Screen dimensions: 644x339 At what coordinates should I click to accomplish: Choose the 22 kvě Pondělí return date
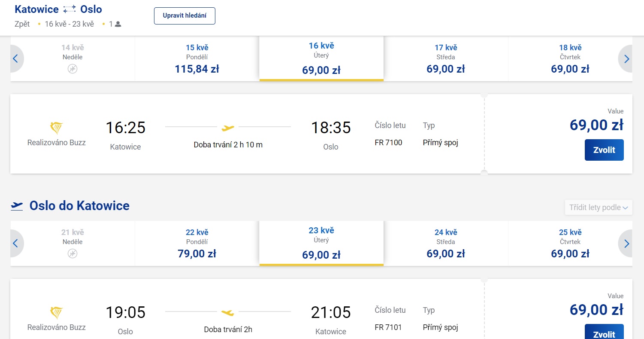[x=197, y=244]
